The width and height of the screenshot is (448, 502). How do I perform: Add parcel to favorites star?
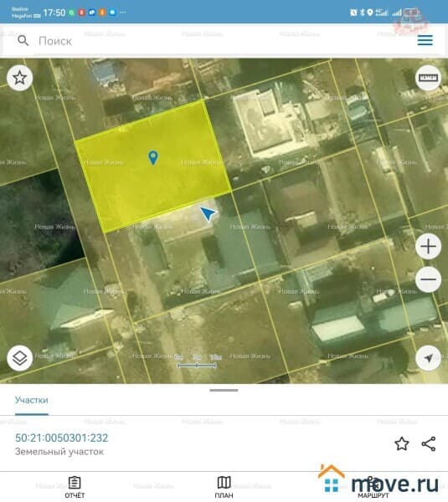(x=402, y=443)
